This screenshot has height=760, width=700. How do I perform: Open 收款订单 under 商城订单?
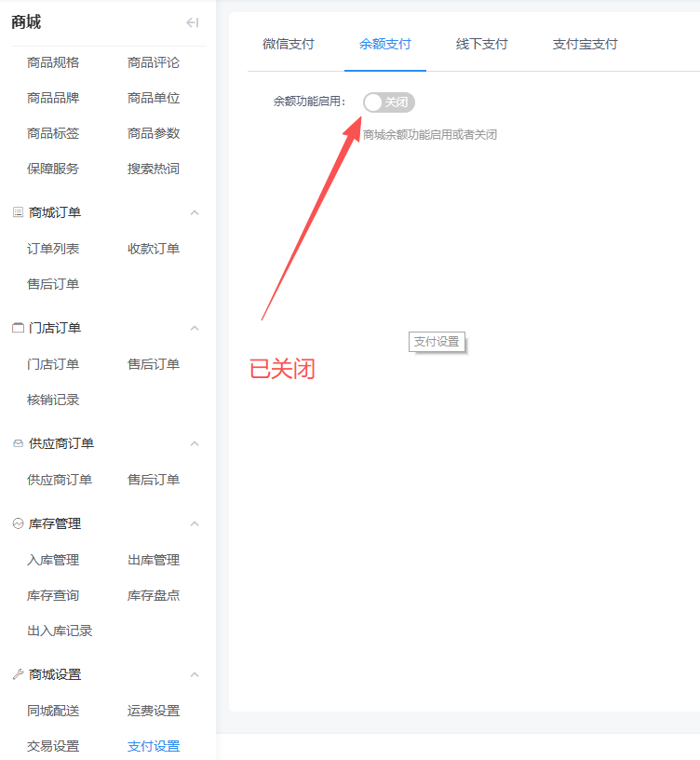tap(154, 249)
